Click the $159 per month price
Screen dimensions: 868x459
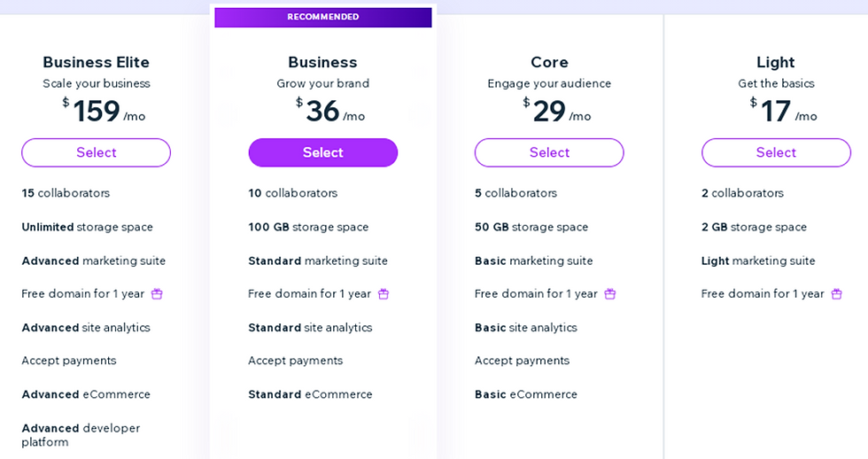105,112
